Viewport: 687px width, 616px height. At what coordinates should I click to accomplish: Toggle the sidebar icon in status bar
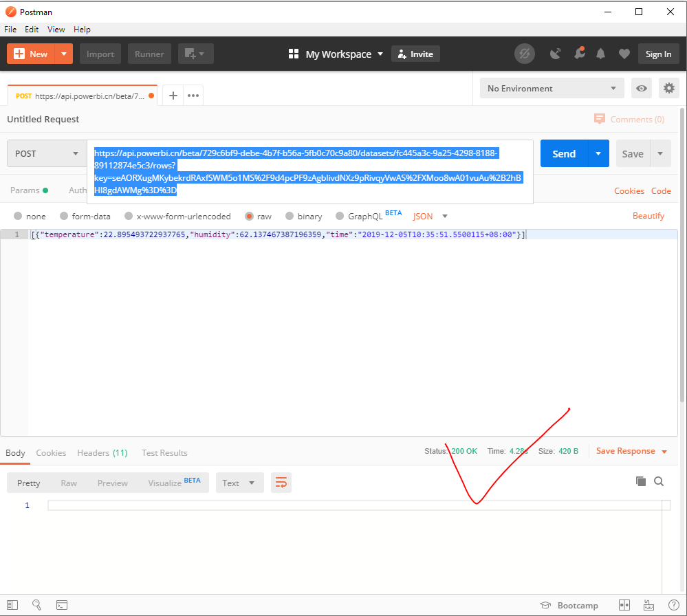tap(12, 605)
